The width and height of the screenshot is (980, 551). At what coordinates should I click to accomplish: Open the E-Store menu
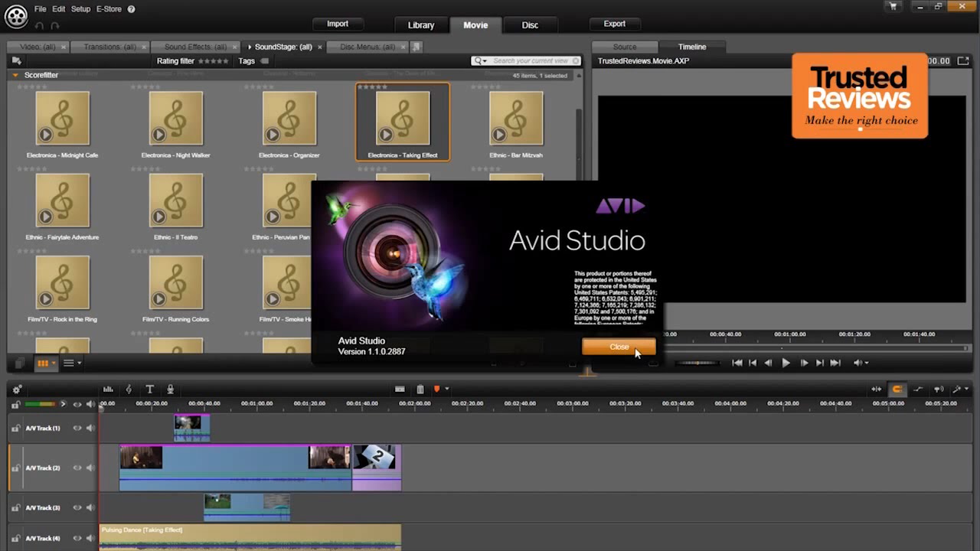point(109,9)
